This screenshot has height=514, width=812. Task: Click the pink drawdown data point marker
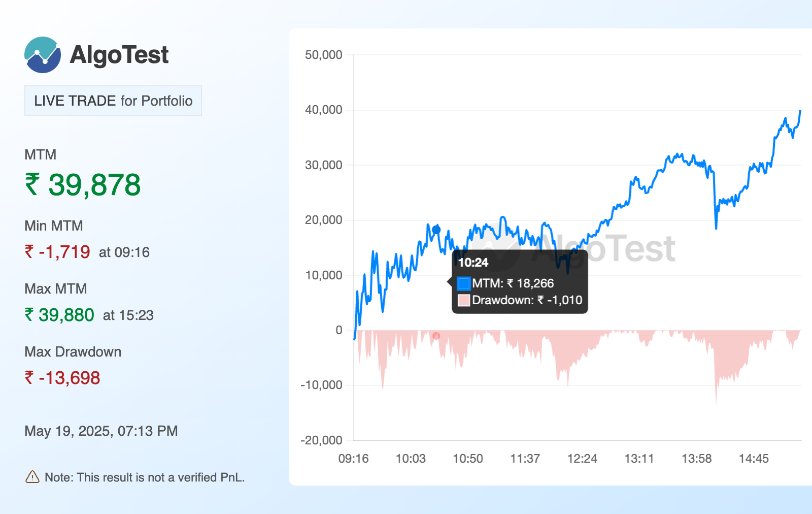click(x=436, y=336)
